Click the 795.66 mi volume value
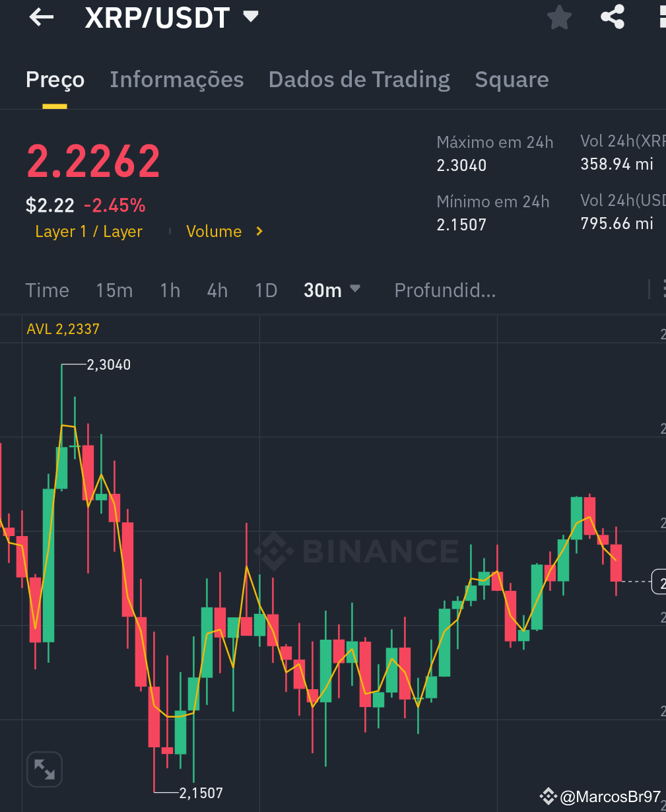The image size is (666, 812). point(616,223)
